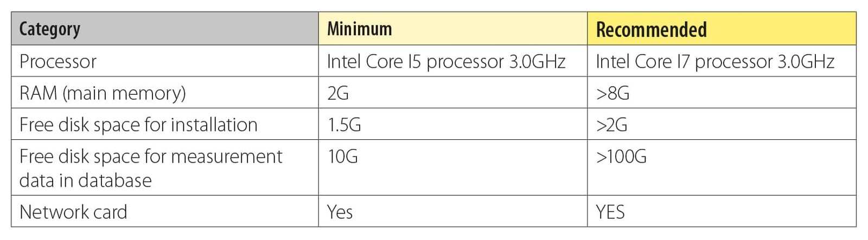868x240 pixels.
Task: Click the 1.5G minimum disk space cell
Action: pos(344,125)
